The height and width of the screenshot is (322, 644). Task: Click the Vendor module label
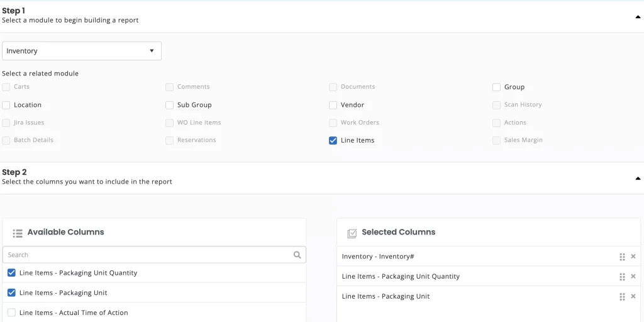(352, 105)
